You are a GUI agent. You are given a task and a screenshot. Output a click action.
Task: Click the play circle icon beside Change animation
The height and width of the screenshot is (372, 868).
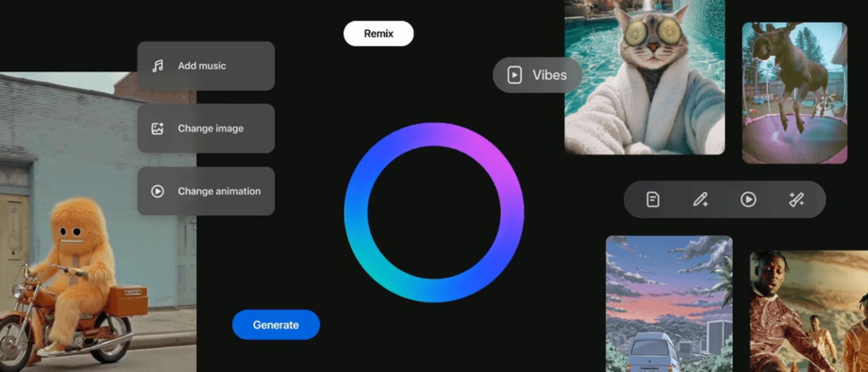pyautogui.click(x=157, y=191)
